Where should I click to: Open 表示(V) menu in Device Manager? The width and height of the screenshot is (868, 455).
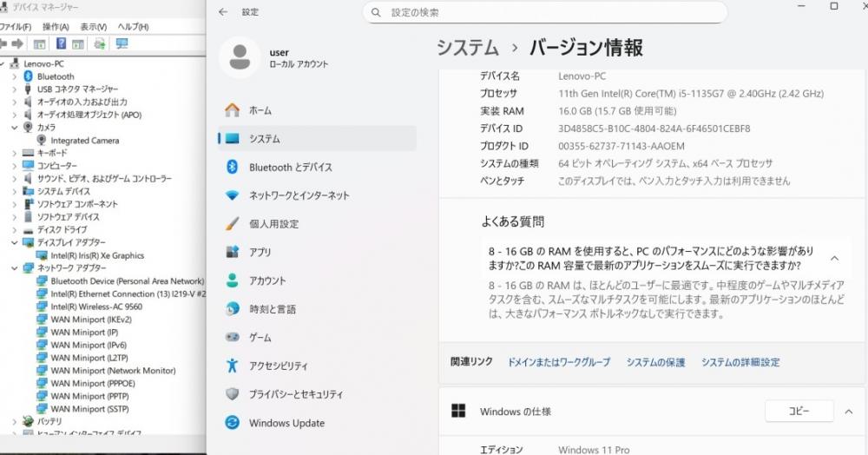[x=93, y=27]
